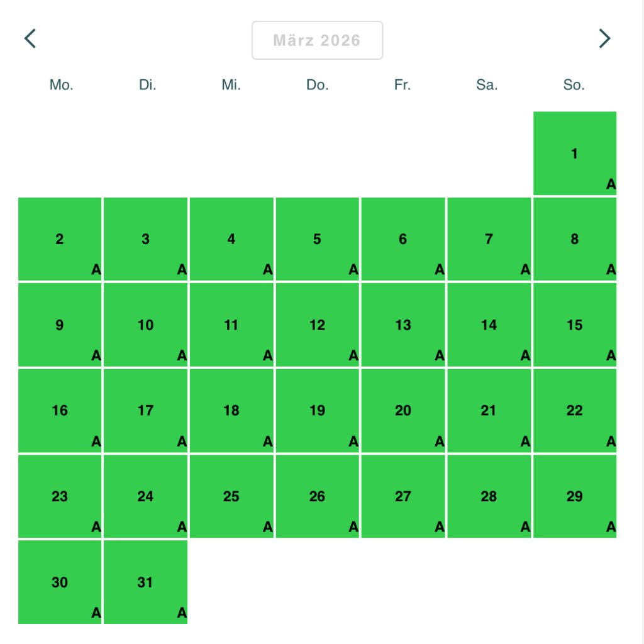The width and height of the screenshot is (644, 644).
Task: Select day 16 in the calendar
Action: coord(60,411)
